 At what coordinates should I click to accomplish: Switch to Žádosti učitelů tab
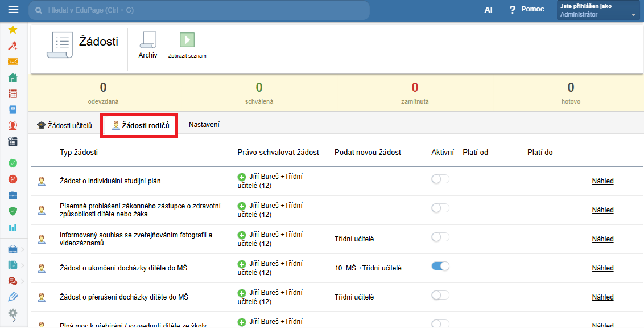pyautogui.click(x=64, y=125)
